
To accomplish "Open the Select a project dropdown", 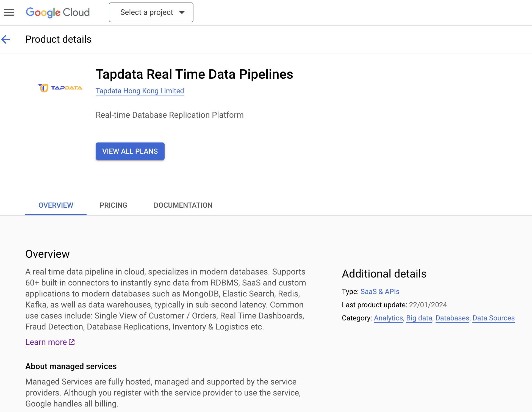I will [151, 12].
